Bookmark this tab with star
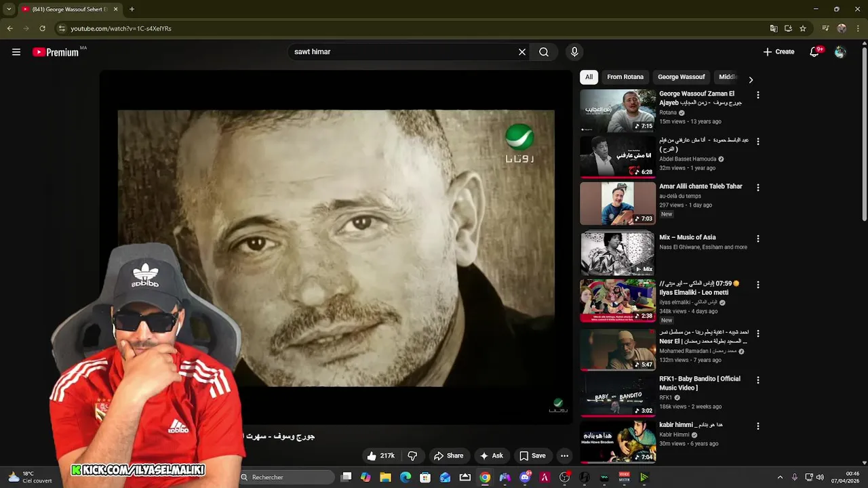The height and width of the screenshot is (488, 868). tap(803, 28)
